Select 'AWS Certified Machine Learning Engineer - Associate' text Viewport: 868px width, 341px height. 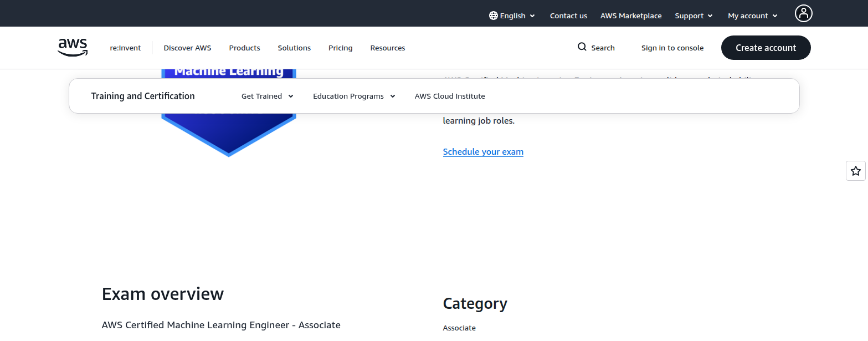click(221, 325)
